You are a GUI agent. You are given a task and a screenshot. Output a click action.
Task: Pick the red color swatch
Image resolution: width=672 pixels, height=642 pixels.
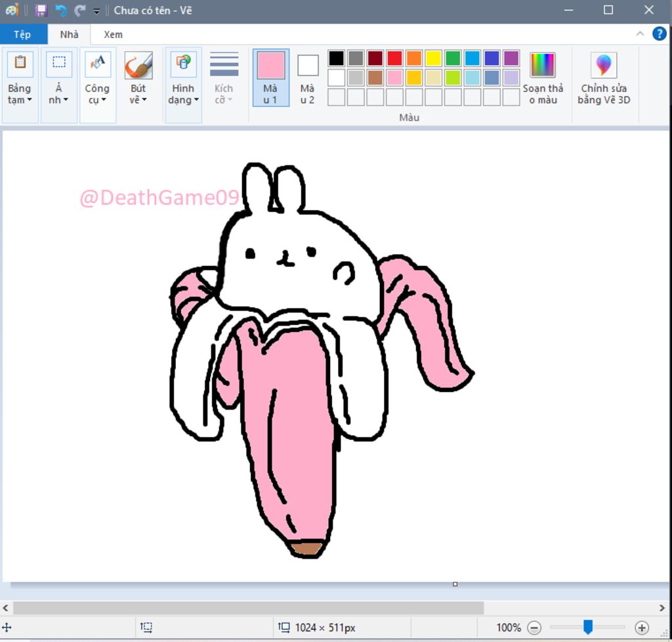click(394, 58)
